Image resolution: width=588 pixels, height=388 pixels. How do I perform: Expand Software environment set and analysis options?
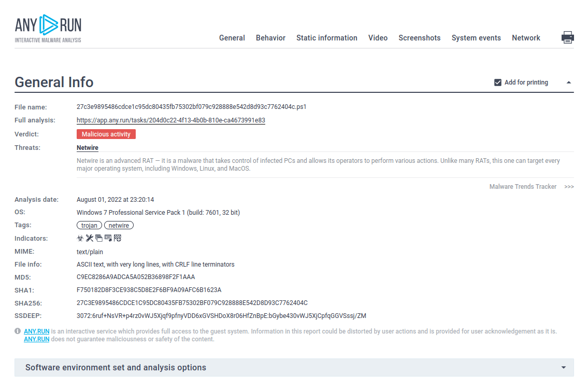pos(294,367)
